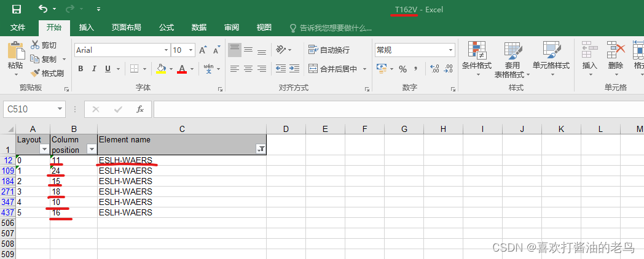The height and width of the screenshot is (259, 644).
Task: Open the 对齐方式 group dialog launcher
Action: pos(367,88)
